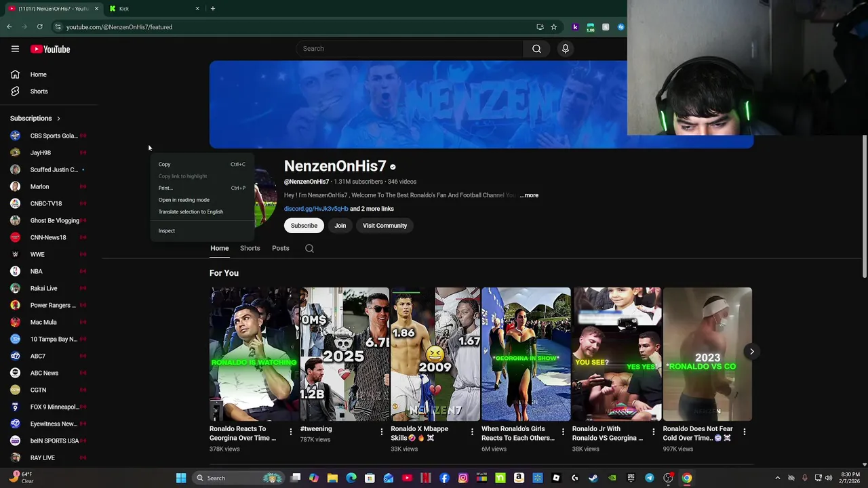Expand channel description with ...more
Screen dimensions: 868x488
[x=529, y=195]
